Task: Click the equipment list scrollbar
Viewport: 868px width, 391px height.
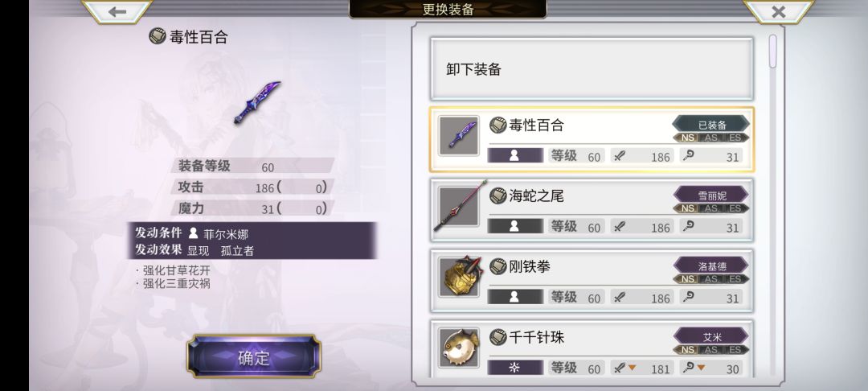Action: 773,51
